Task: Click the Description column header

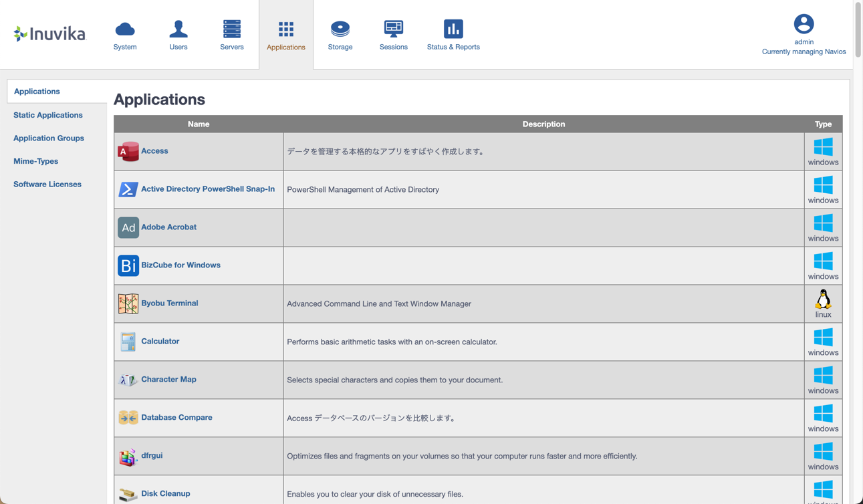Action: point(543,124)
